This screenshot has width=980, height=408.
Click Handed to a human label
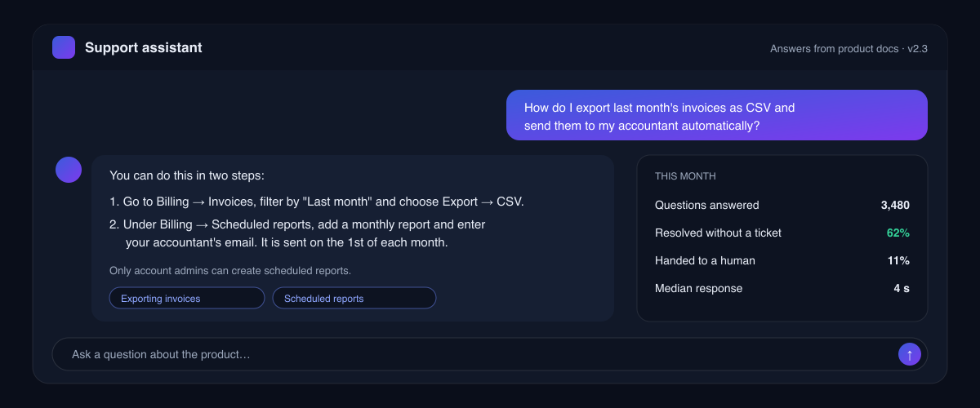click(x=705, y=261)
